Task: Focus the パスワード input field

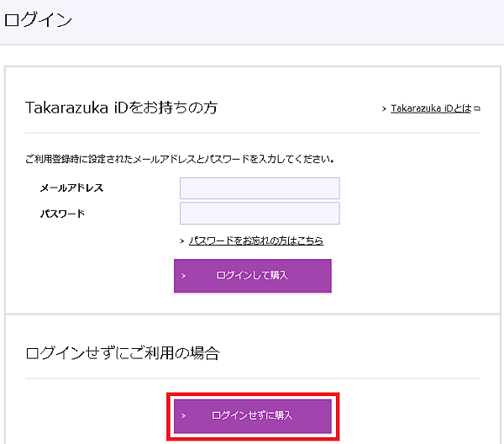Action: click(260, 214)
